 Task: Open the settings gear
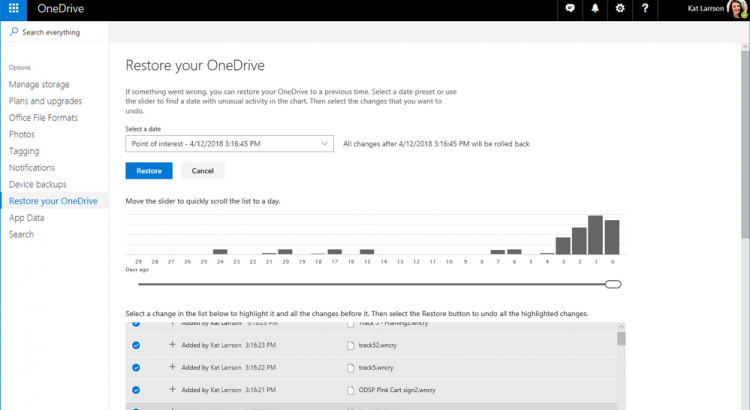620,8
